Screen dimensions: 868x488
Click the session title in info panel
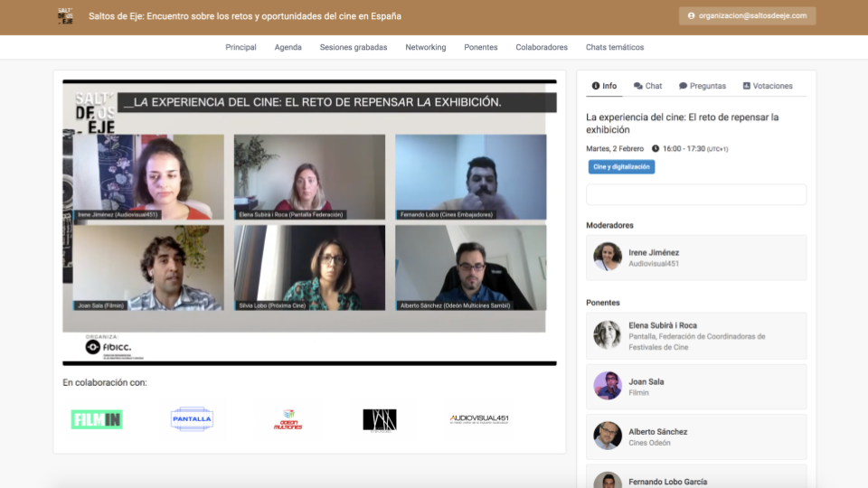(682, 124)
